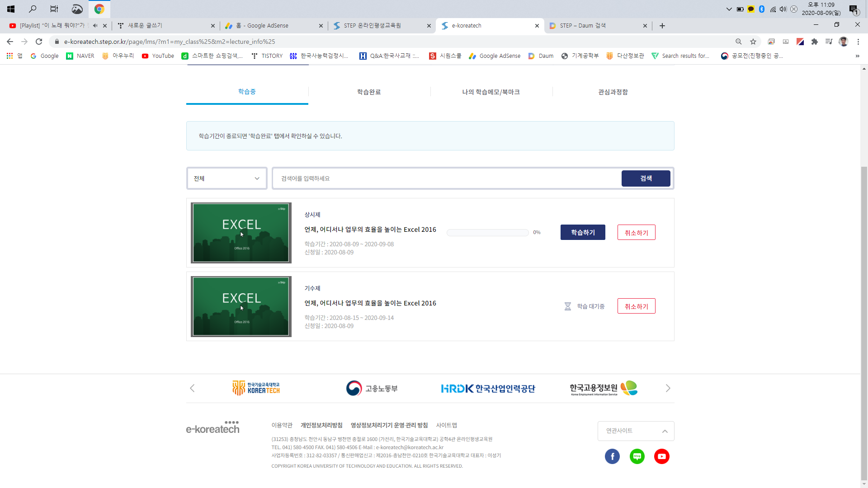Click the Chrome extensions puzzle icon
This screenshot has width=868, height=488.
pyautogui.click(x=815, y=42)
